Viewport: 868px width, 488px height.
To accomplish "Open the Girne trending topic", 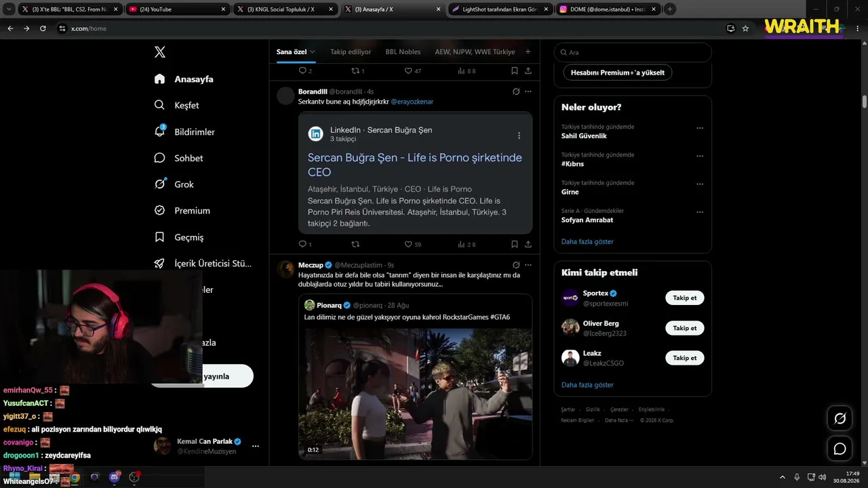I will click(570, 192).
